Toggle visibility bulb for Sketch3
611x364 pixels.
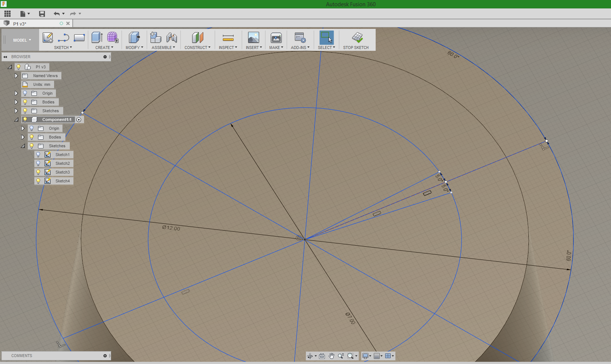coord(38,172)
